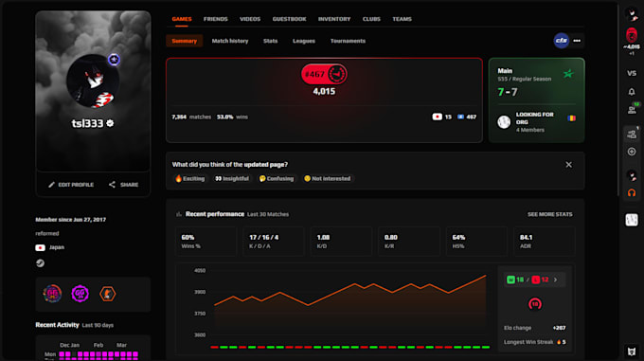This screenshot has height=361, width=644.
Task: Choose the Not interested feedback option
Action: (328, 179)
